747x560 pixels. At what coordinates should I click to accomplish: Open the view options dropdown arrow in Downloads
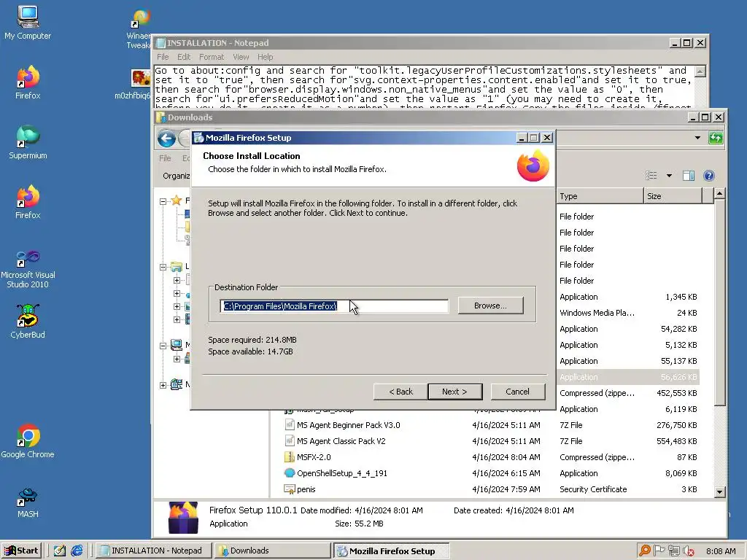click(x=669, y=176)
